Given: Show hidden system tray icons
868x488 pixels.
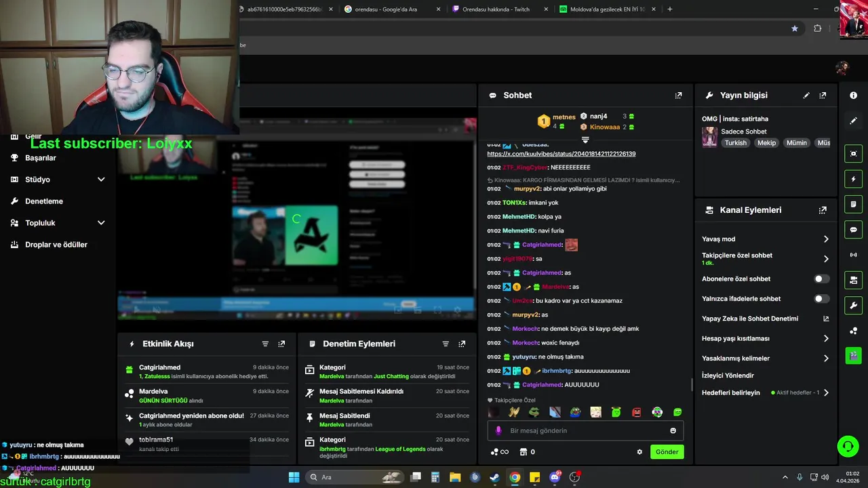Looking at the screenshot, I should tap(785, 477).
